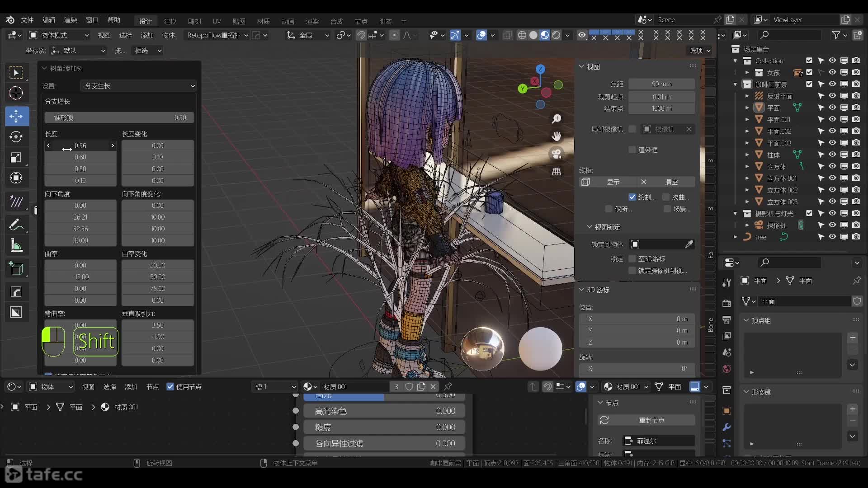Add a new shape key with plus
This screenshot has width=868, height=488.
[853, 409]
